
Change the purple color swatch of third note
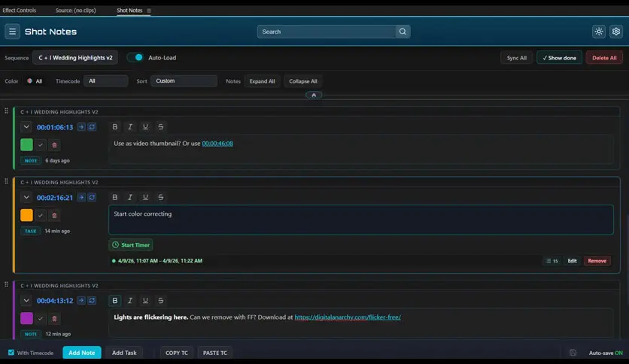tap(26, 318)
